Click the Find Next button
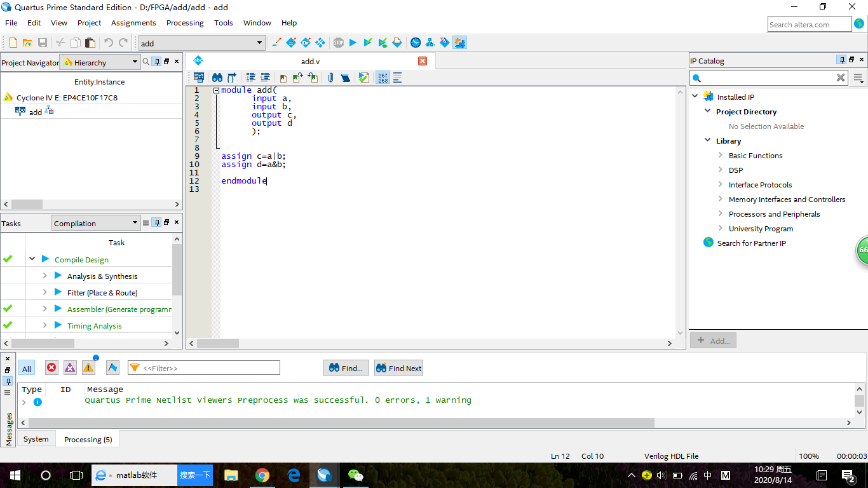The width and height of the screenshot is (868, 488). tap(398, 367)
